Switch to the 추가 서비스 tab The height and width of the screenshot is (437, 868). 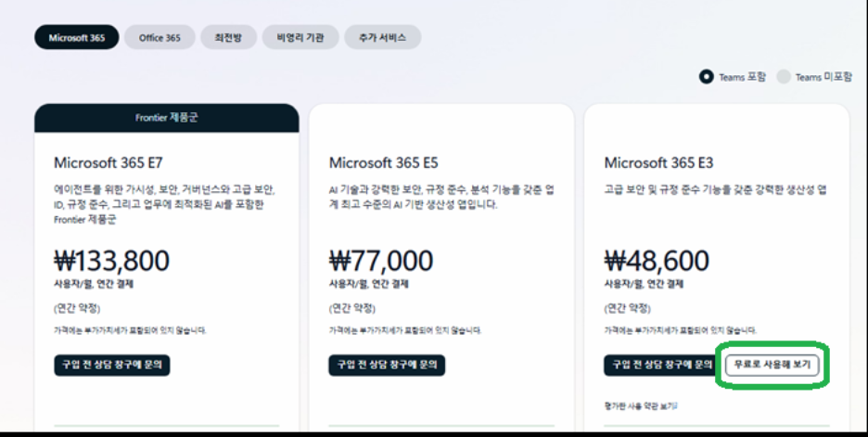pos(382,38)
